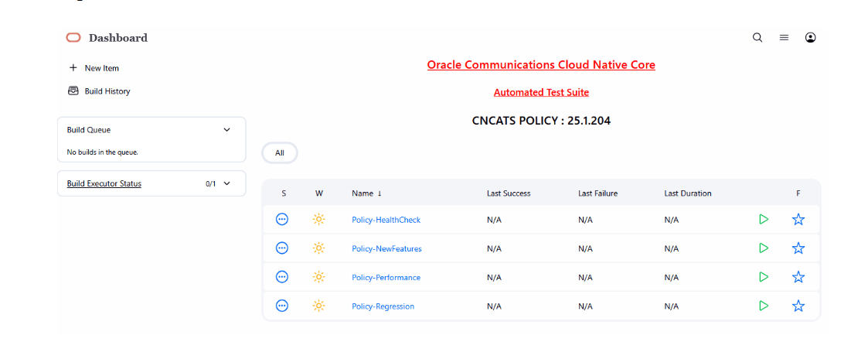Image resolution: width=868 pixels, height=342 pixels.
Task: Click the Policy-Regression weather sun icon
Action: pyautogui.click(x=319, y=306)
